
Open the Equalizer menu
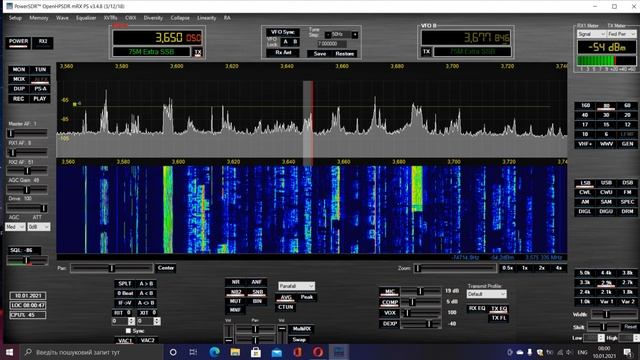click(x=86, y=18)
